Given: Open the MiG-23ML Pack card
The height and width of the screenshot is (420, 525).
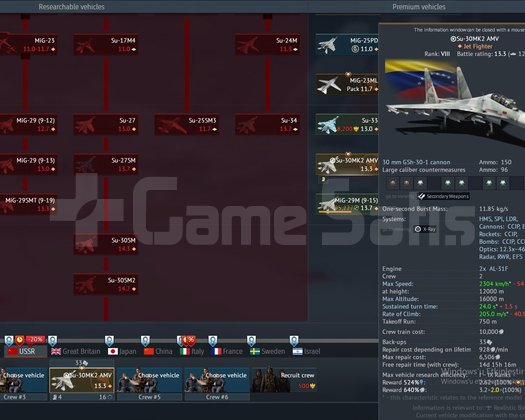Looking at the screenshot, I should [x=347, y=84].
